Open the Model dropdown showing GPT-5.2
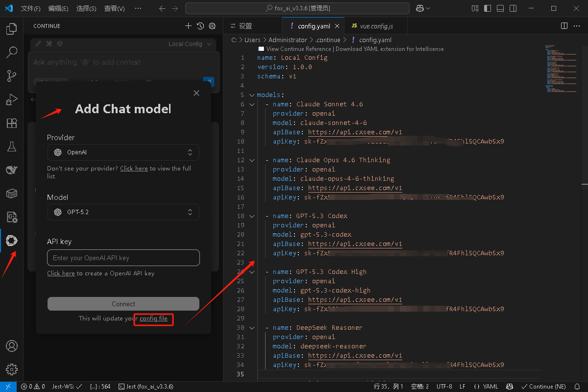The image size is (588, 392). coord(123,212)
